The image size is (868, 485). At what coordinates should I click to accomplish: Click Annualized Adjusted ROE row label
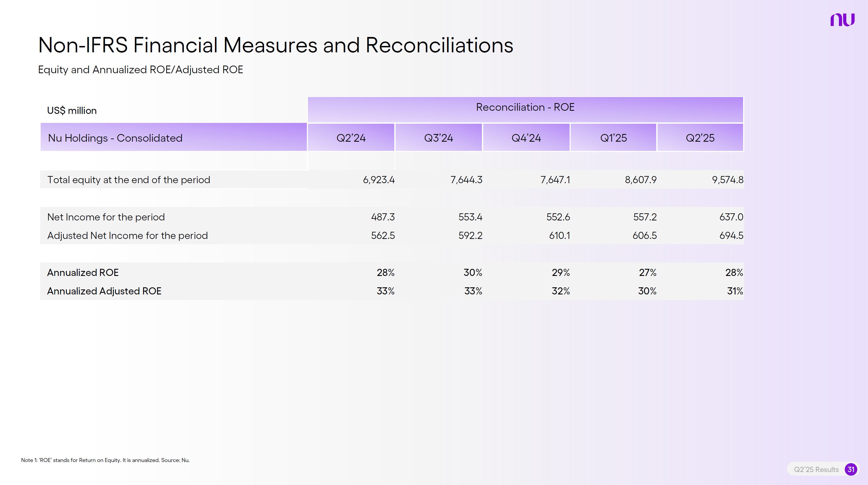tap(104, 291)
